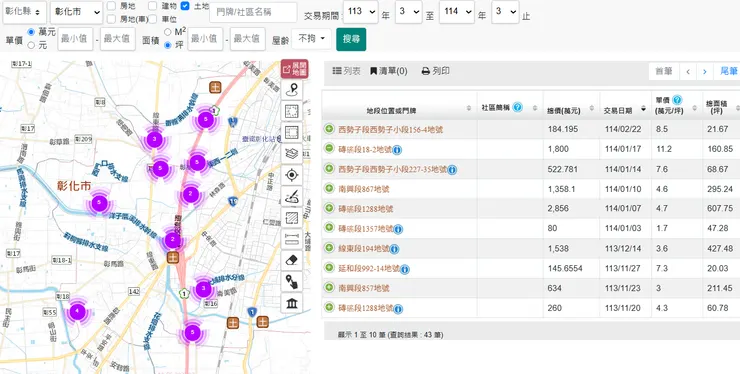Open the 屋齡 不拘 dropdown

311,39
